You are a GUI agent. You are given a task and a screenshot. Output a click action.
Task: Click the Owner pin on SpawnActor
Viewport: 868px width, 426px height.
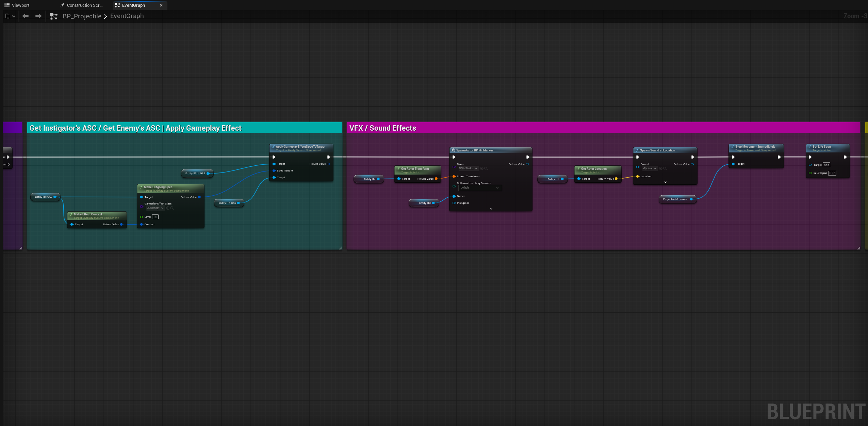click(x=454, y=196)
